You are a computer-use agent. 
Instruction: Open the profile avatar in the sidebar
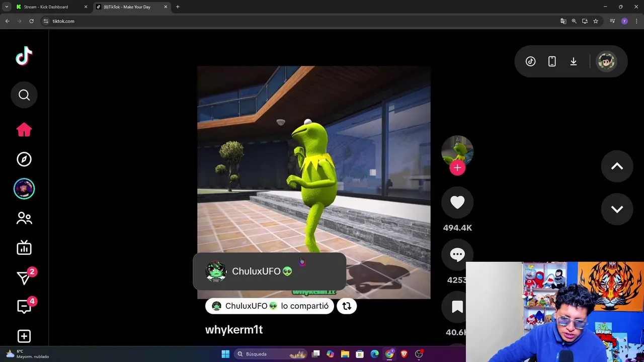pos(24,189)
